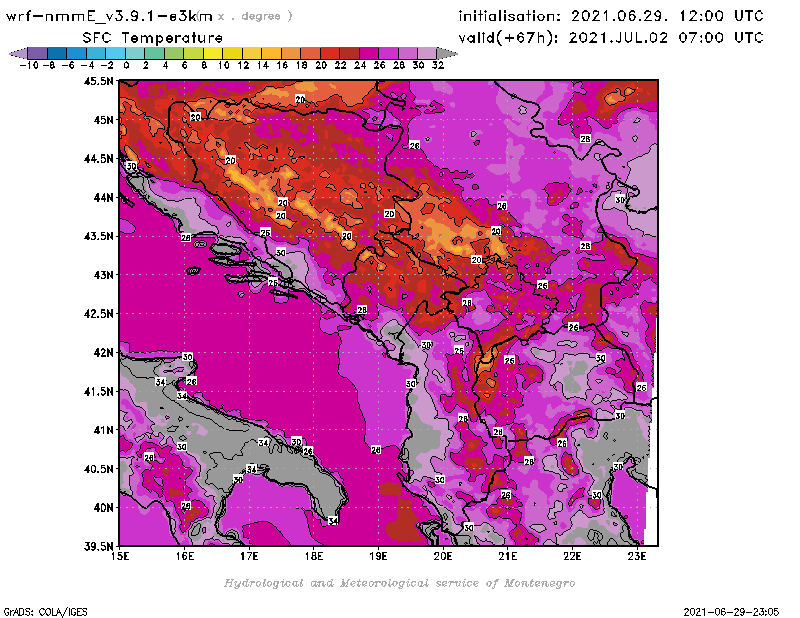Click the legend swatch between 14 and 16
This screenshot has height=618, width=800.
coord(271,53)
